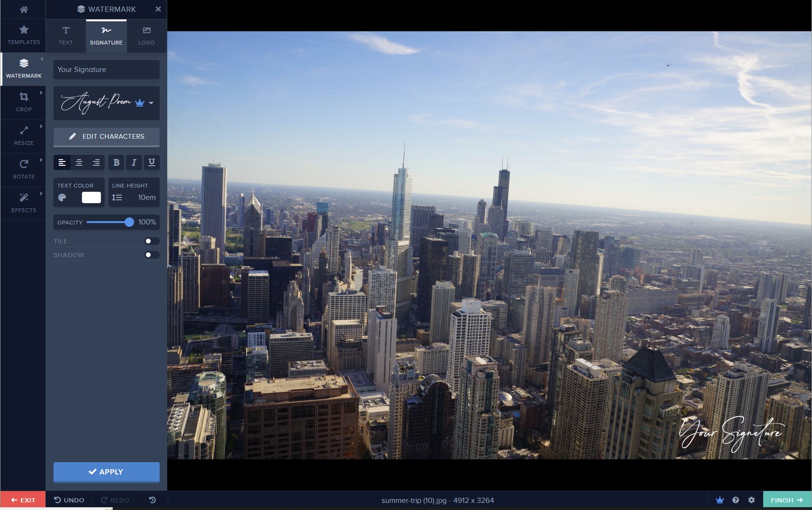Click the Edit Characters button
Image resolution: width=812 pixels, height=510 pixels.
106,136
